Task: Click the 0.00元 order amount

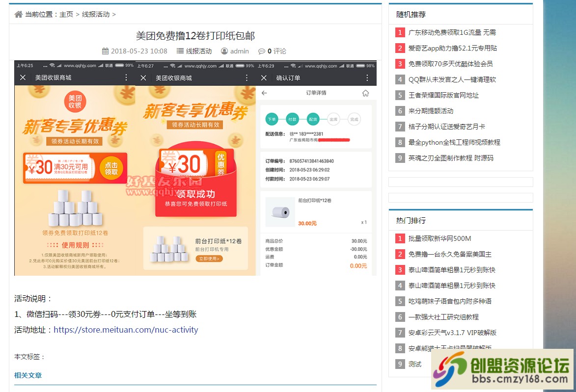Action: (x=358, y=266)
